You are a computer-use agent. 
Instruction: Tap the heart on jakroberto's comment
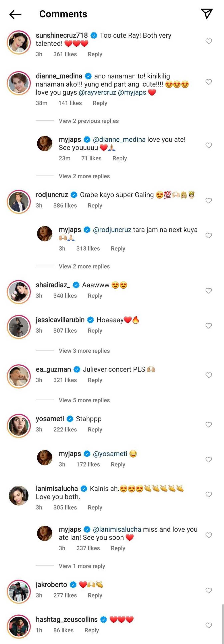209,591
